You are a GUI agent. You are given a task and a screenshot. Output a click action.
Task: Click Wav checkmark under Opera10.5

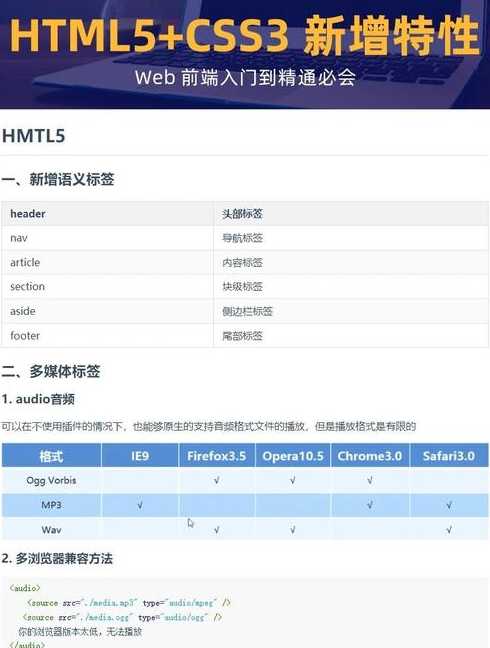pyautogui.click(x=293, y=530)
